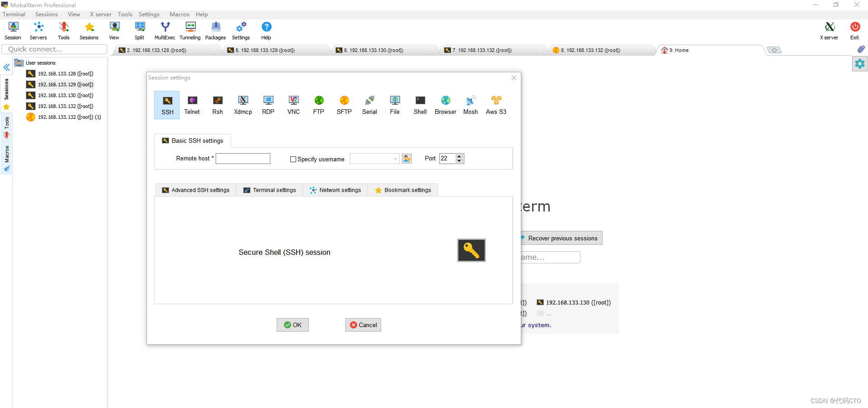The image size is (868, 408).
Task: Switch to the 9. Home tab
Action: pyautogui.click(x=710, y=50)
